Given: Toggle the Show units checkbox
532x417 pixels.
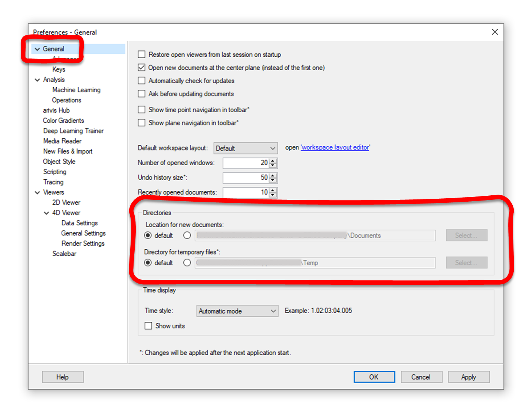Looking at the screenshot, I should pos(148,325).
